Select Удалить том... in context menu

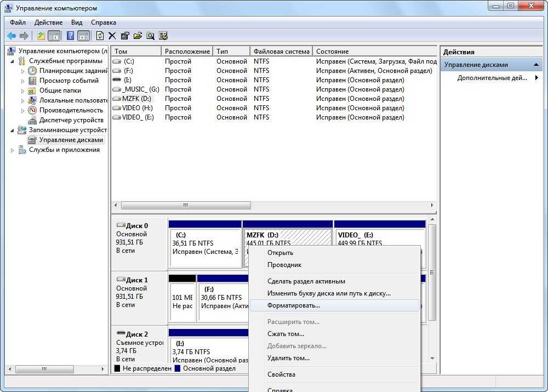click(288, 358)
